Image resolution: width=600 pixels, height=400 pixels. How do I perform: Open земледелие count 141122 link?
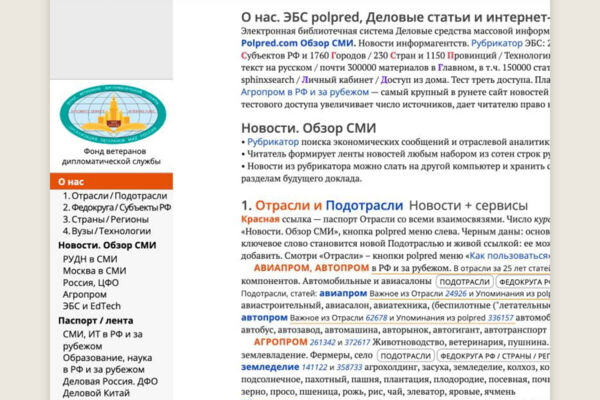coord(314,367)
